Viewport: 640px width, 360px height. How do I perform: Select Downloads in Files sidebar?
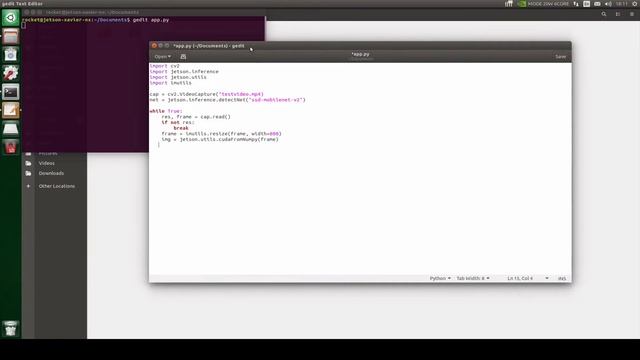(51, 173)
